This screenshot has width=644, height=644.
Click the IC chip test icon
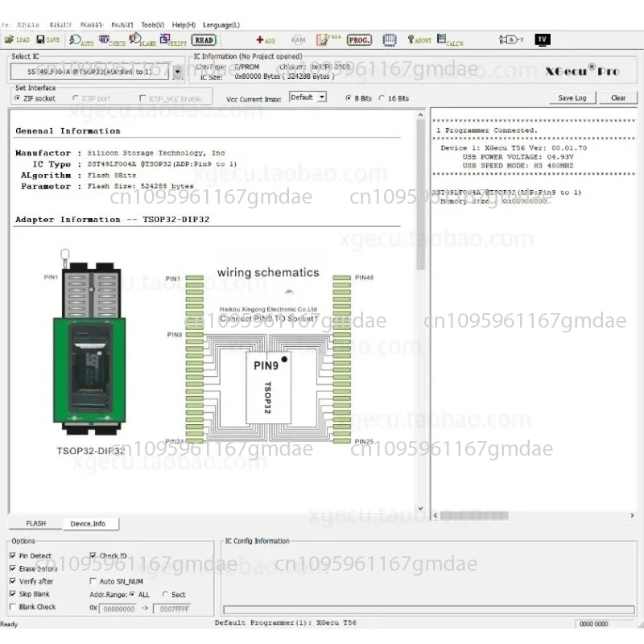390,39
